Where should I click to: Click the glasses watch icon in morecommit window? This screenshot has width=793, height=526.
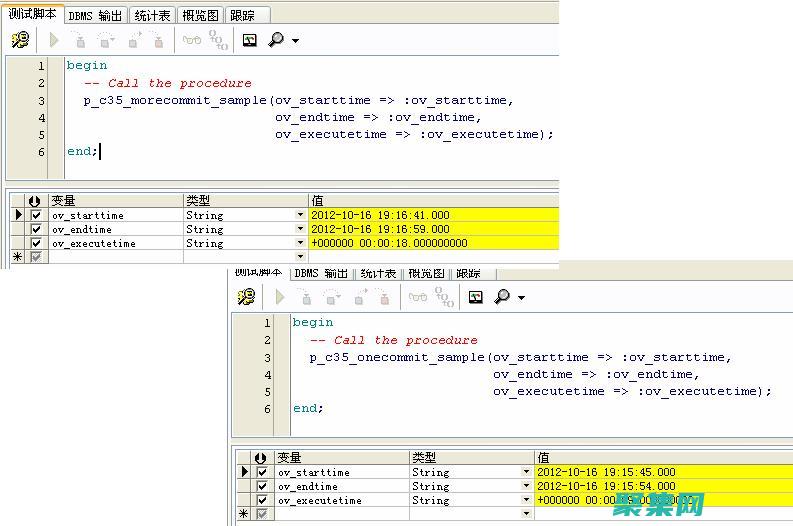pyautogui.click(x=192, y=40)
